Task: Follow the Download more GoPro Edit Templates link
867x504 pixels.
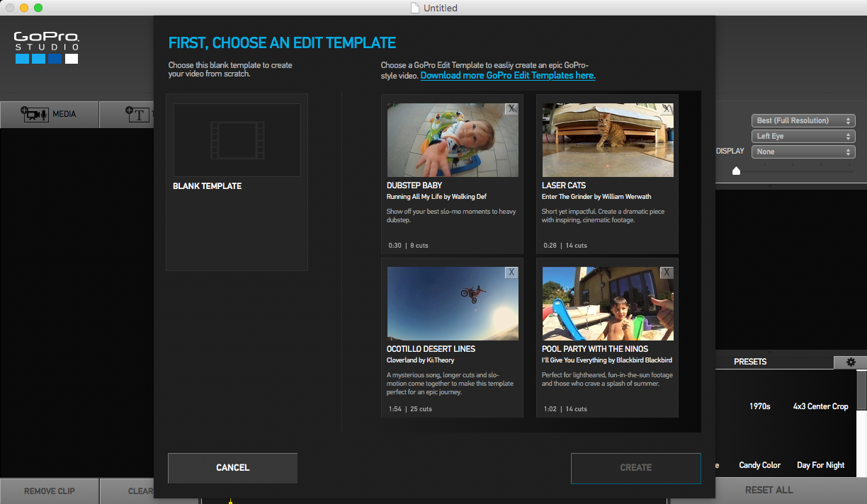Action: click(x=507, y=75)
